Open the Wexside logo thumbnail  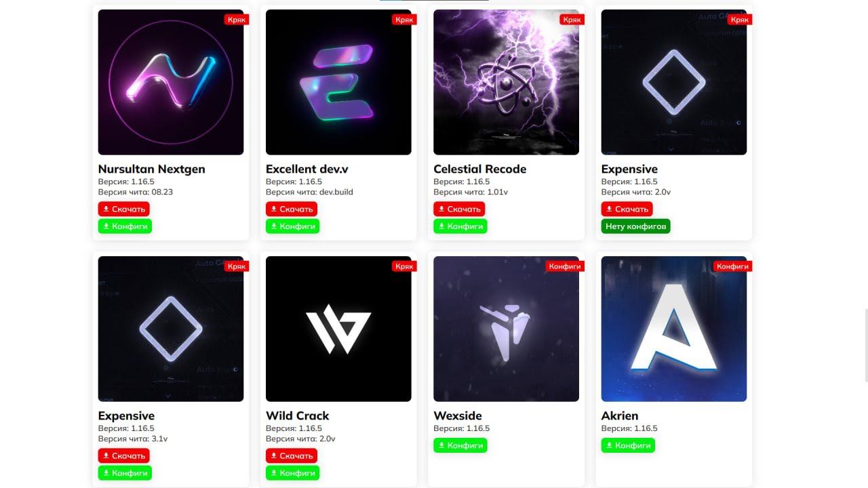506,329
